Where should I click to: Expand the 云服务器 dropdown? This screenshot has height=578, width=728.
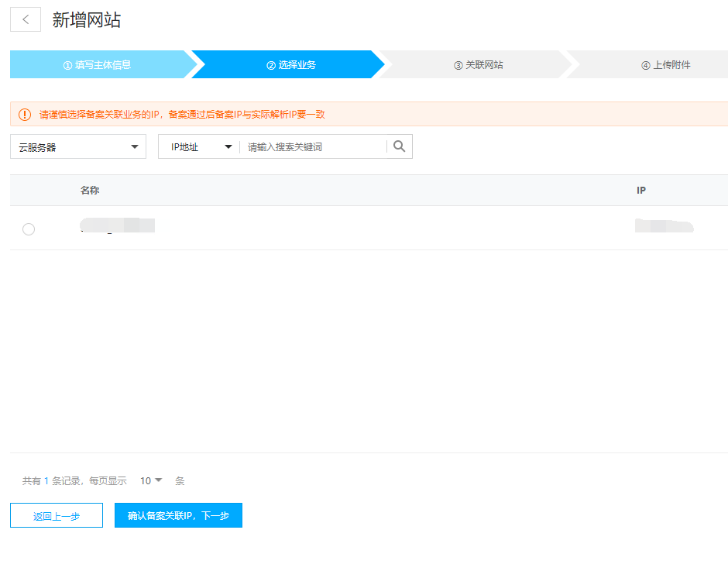pos(77,146)
